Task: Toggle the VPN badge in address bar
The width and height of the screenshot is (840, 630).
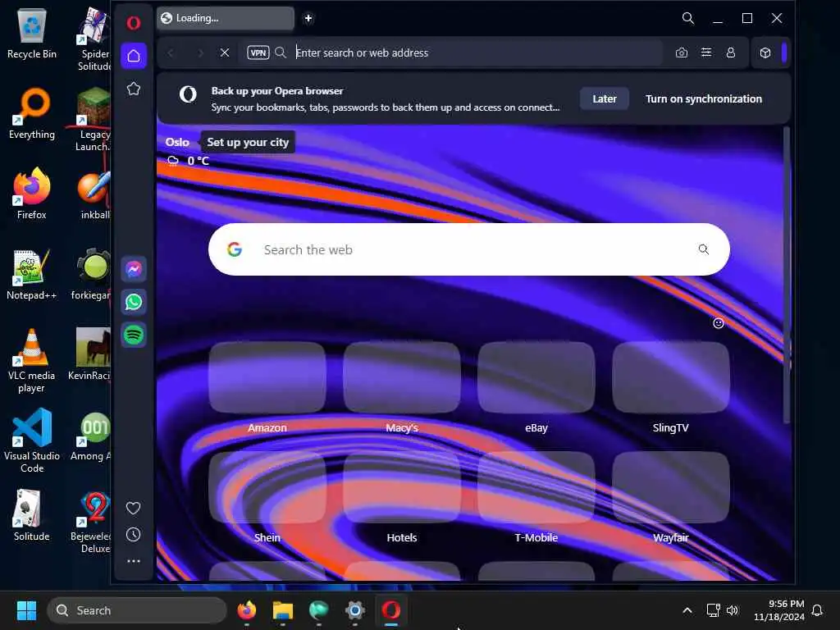Action: click(x=258, y=52)
